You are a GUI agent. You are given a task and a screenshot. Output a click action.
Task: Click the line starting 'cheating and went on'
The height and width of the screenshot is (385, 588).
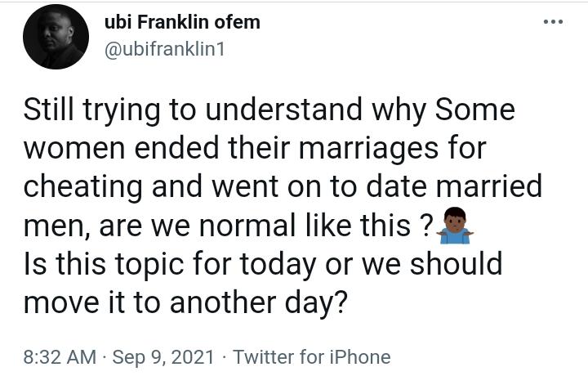click(x=282, y=187)
